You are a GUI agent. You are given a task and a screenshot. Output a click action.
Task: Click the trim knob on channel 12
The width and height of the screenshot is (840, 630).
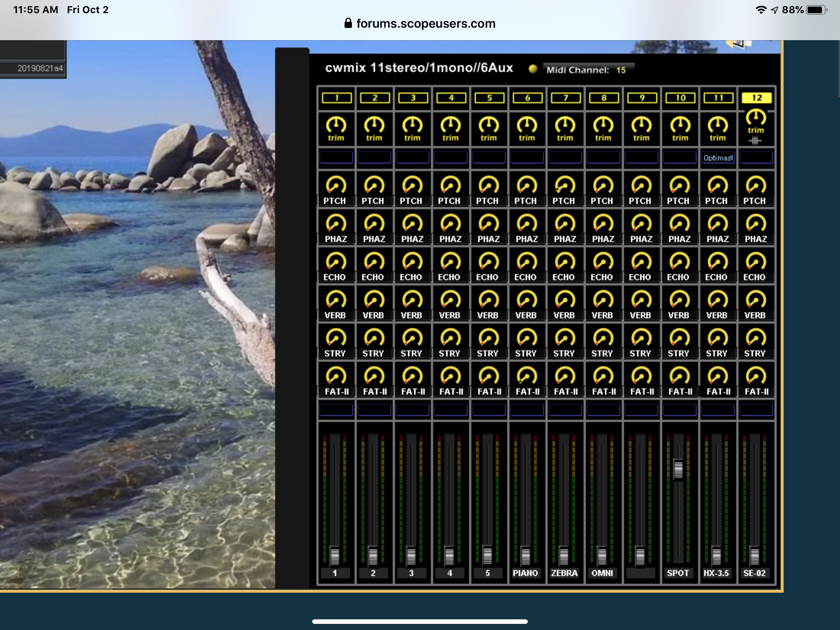pyautogui.click(x=756, y=118)
